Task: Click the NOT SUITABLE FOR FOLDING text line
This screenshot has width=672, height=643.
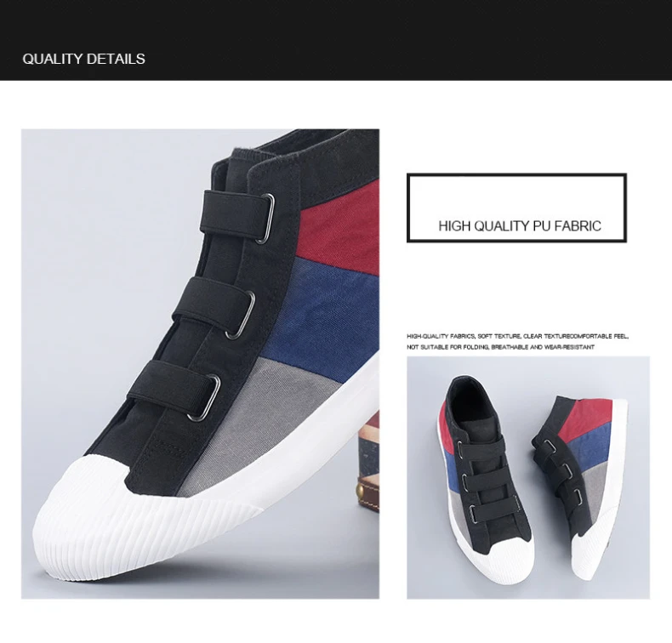Action: click(x=500, y=347)
